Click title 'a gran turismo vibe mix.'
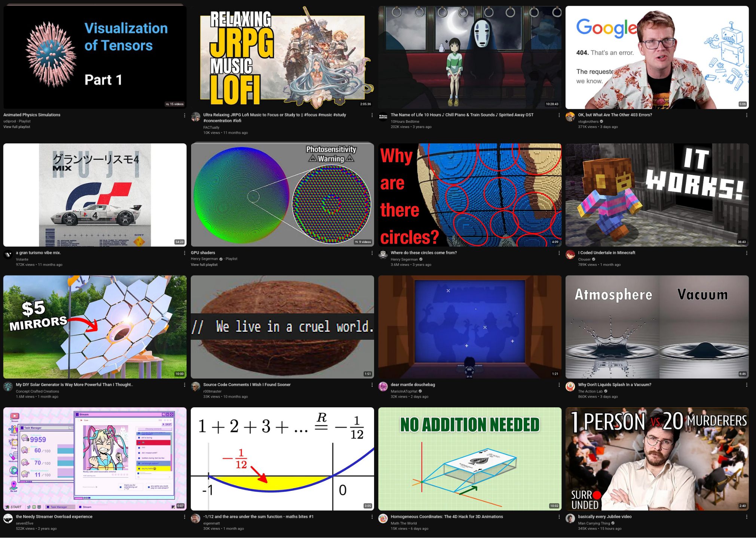The width and height of the screenshot is (756, 538). coord(39,253)
